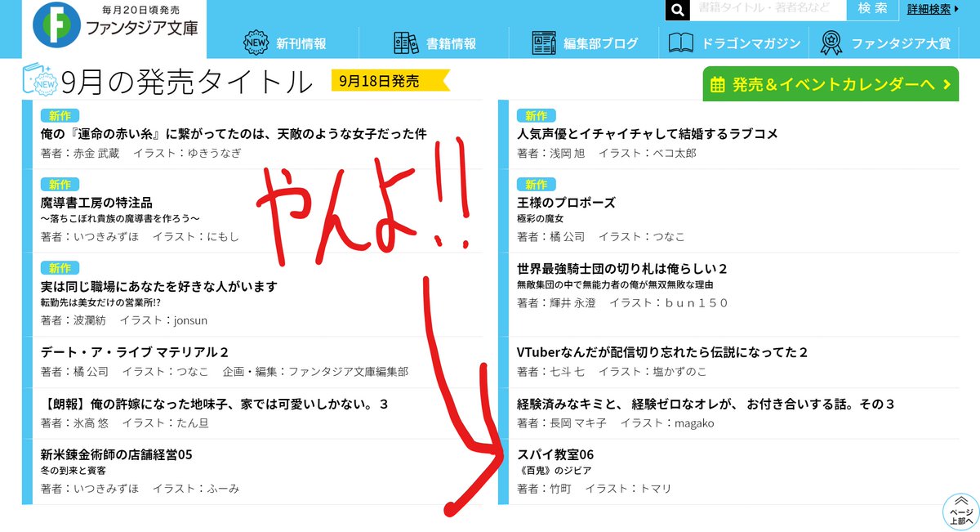Open the ファンタジア大賞 menu
Viewport: 980px width, 532px height.
coord(901,43)
